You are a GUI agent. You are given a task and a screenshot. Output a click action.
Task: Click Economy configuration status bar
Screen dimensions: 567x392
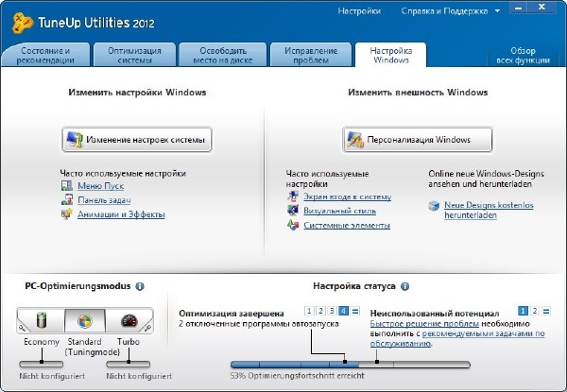pyautogui.click(x=41, y=364)
